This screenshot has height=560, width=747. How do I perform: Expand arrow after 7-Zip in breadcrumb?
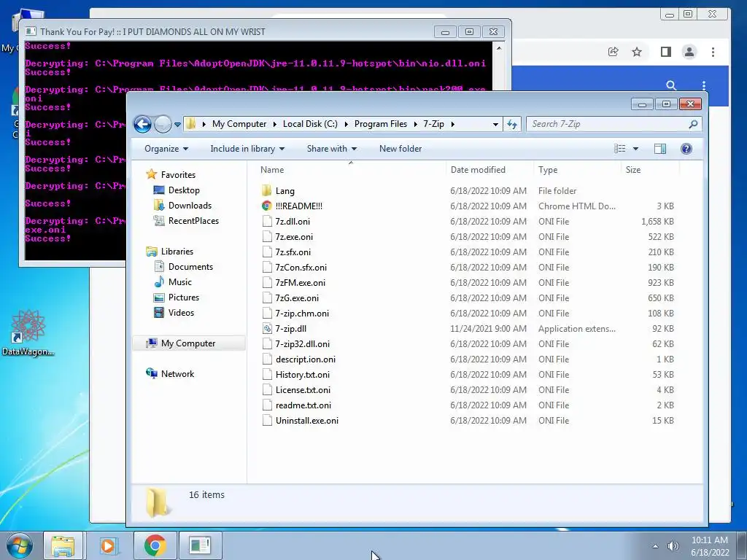tap(452, 124)
